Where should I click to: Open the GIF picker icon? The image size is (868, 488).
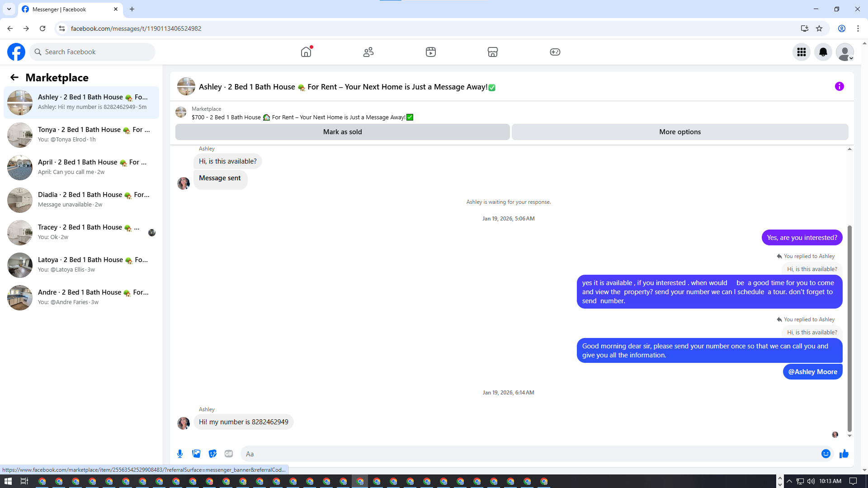coord(229,454)
